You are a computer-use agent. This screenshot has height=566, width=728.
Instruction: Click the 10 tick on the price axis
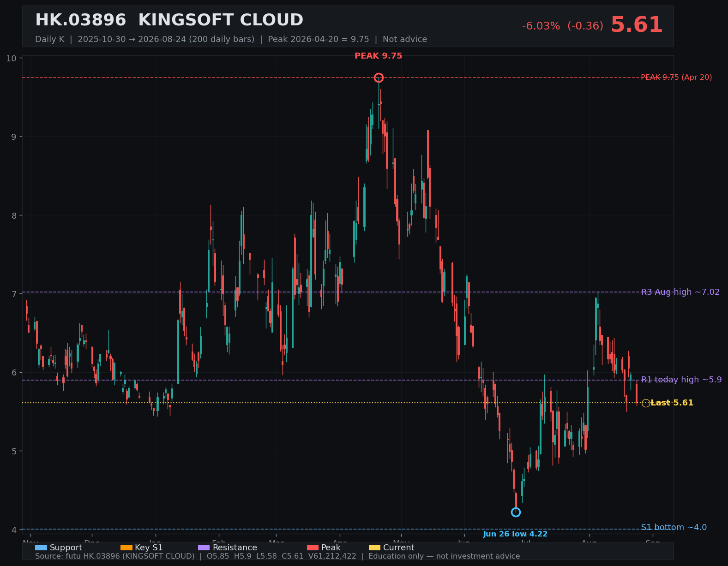[11, 58]
